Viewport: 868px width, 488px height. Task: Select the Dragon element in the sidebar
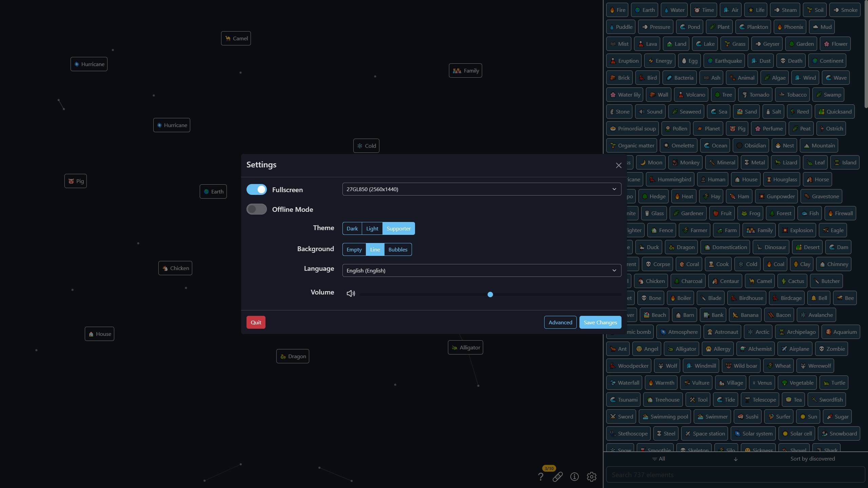682,247
